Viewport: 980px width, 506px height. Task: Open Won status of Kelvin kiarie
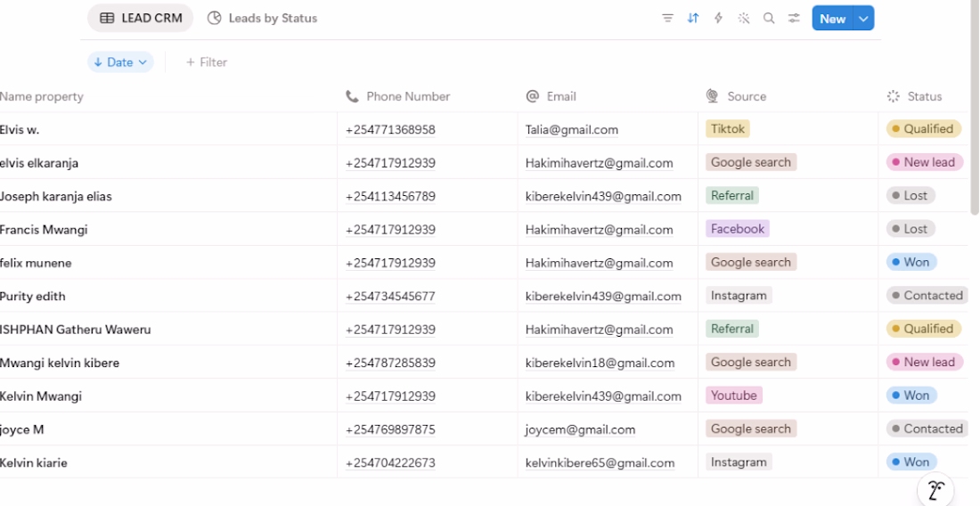tap(911, 461)
